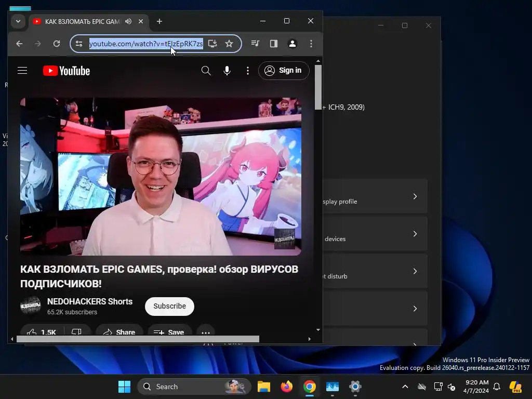Open NEDOHACKERS Shorts channel avatar
Viewport: 532px width, 399px height.
[x=31, y=305]
